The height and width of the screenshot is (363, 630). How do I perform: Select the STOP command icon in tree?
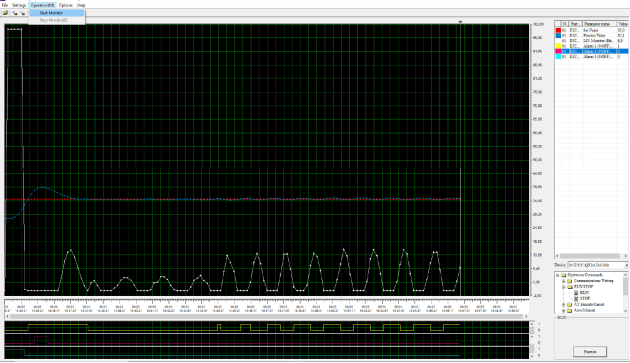[576, 299]
